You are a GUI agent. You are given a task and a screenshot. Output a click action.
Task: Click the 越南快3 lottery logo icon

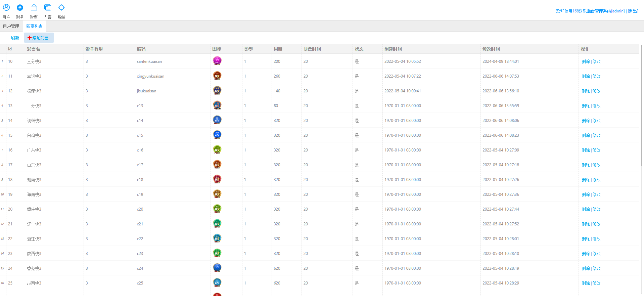217,282
